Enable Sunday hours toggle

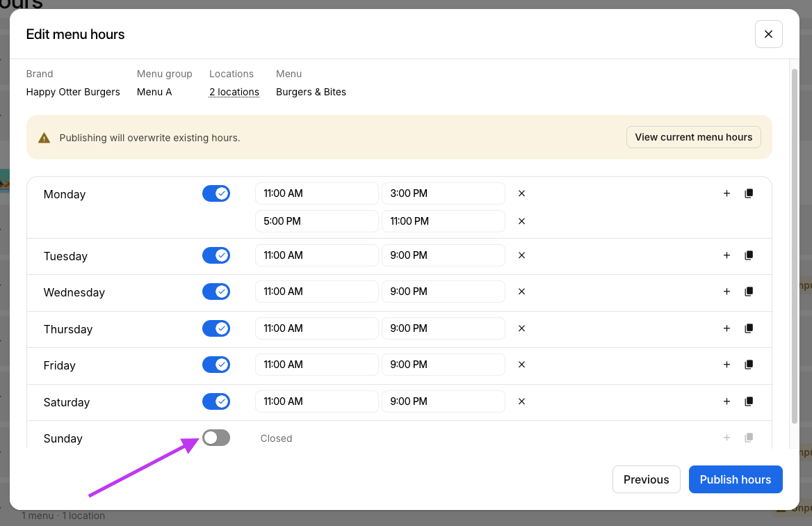tap(216, 438)
